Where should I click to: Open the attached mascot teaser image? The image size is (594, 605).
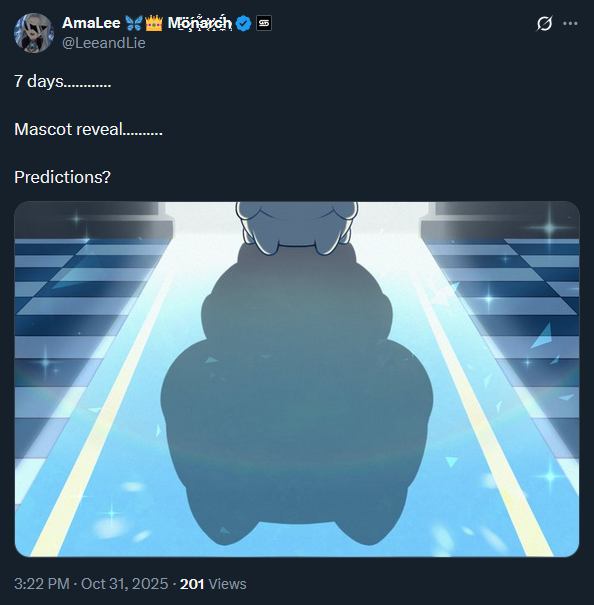pyautogui.click(x=297, y=379)
